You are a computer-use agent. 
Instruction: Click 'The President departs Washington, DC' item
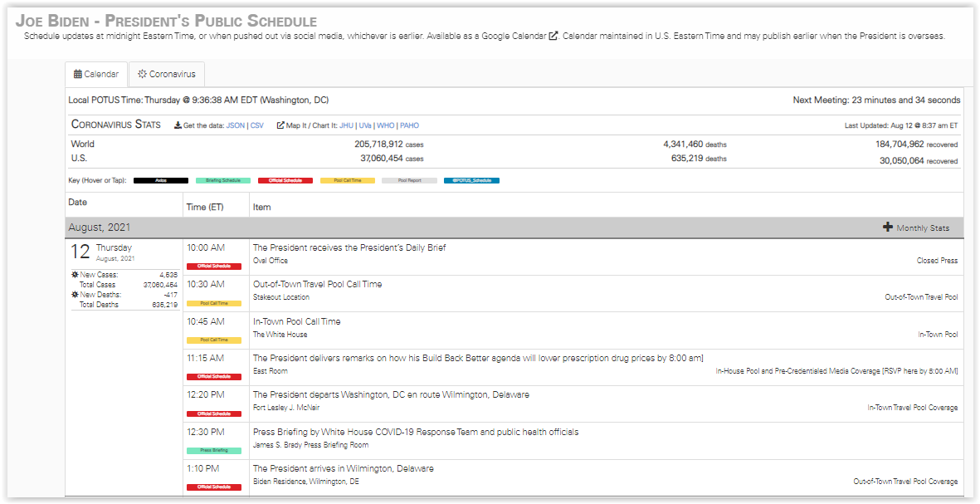pos(391,394)
